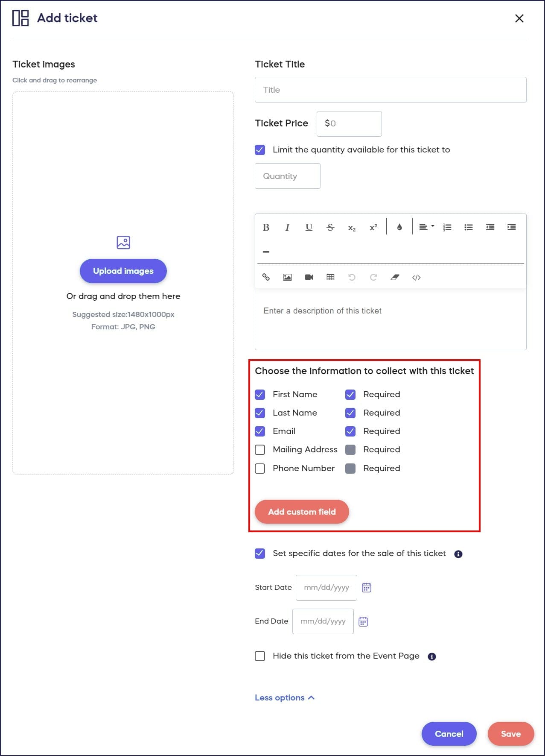Screen dimensions: 545x756
Task: Enable the Phone Number field checkbox
Action: 260,469
